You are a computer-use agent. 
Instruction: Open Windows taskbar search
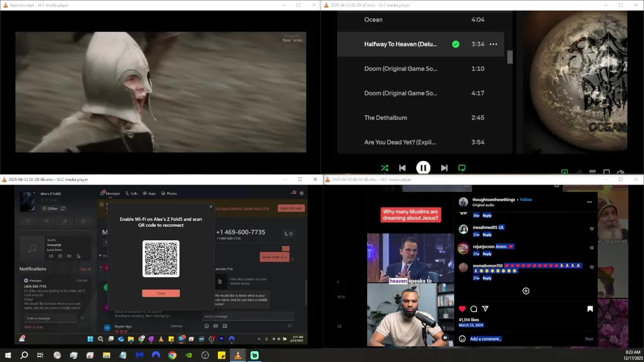[24, 355]
